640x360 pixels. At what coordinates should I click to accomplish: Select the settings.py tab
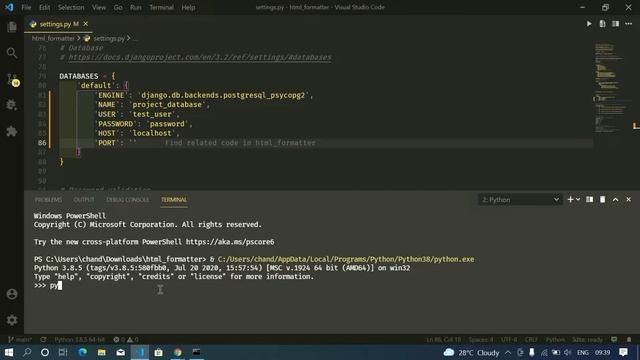(x=58, y=24)
